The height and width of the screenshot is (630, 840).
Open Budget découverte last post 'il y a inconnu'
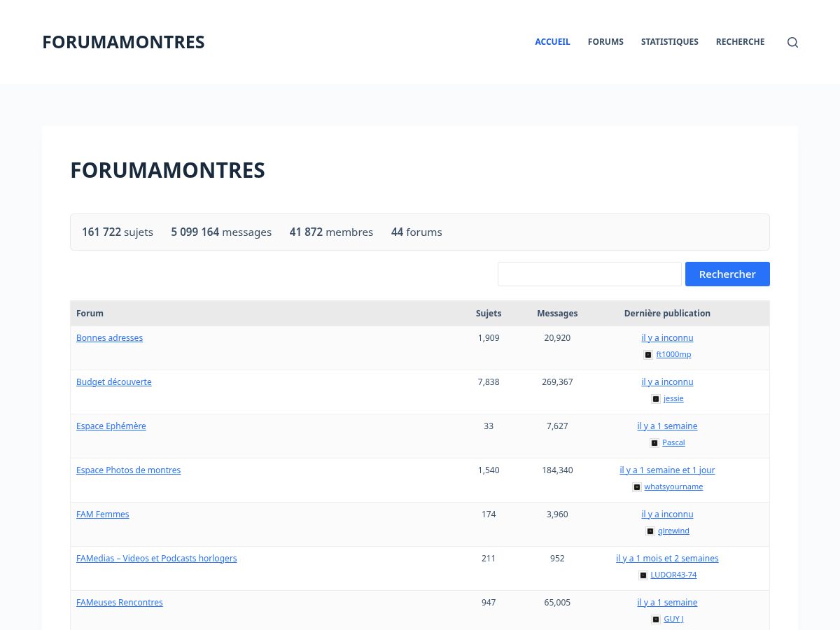click(667, 381)
